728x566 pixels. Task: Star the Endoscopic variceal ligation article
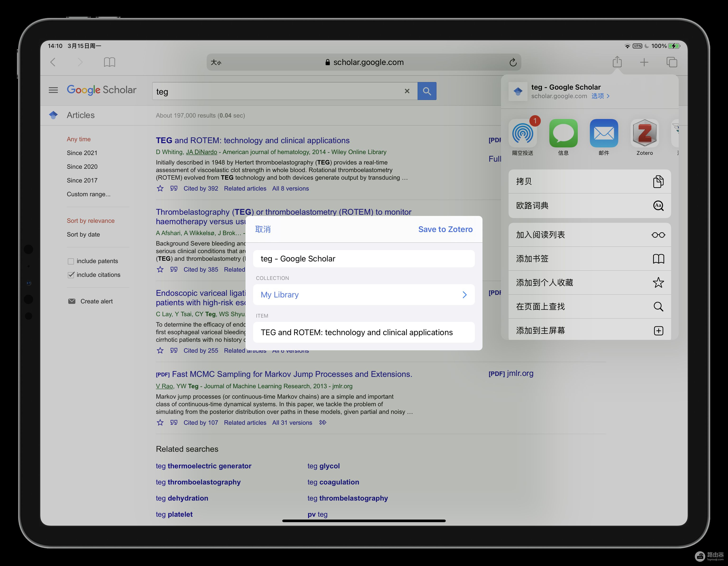click(160, 350)
